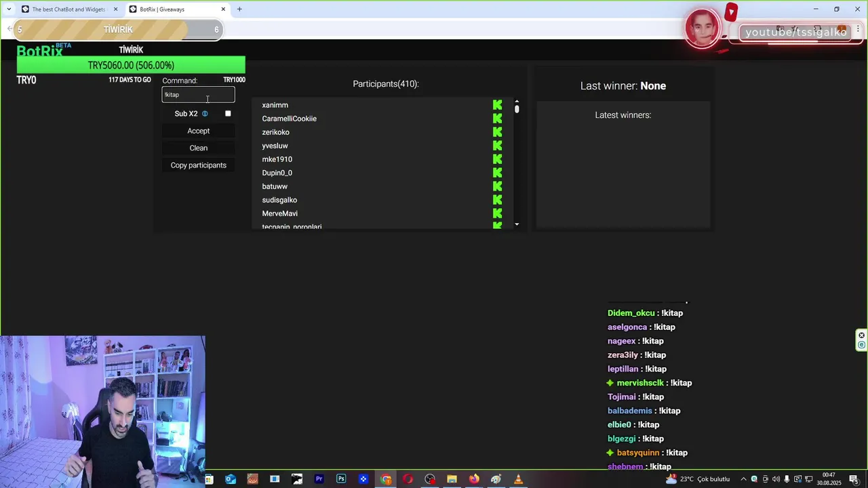The image size is (868, 488).
Task: Click the participants list scroll-up arrow
Action: [517, 102]
